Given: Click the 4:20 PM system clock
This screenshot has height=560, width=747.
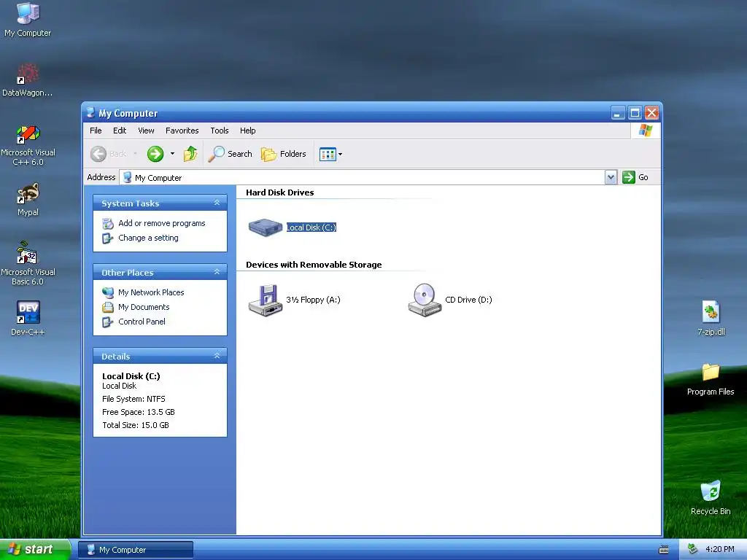Looking at the screenshot, I should pos(719,550).
